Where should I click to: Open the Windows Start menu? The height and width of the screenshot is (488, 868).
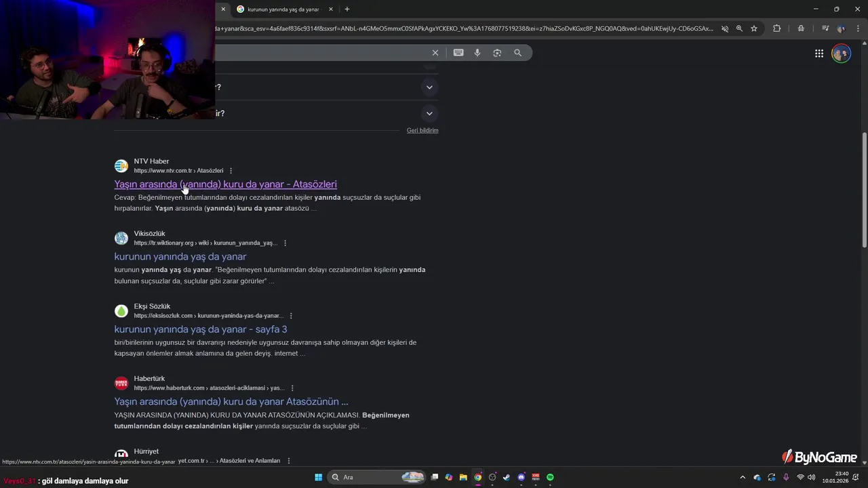(318, 477)
